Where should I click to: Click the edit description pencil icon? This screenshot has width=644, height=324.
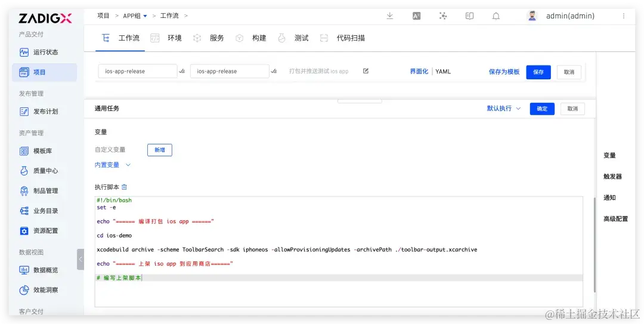pos(366,71)
